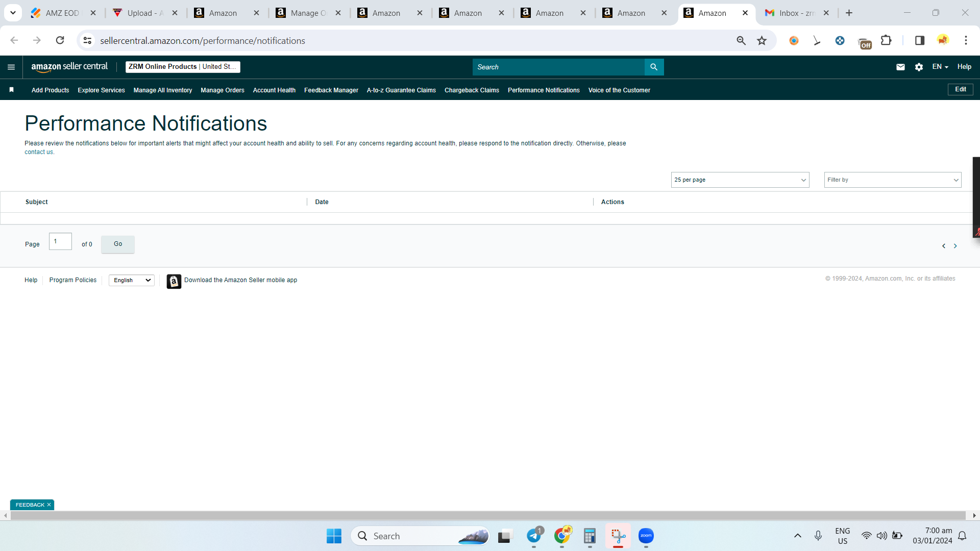Viewport: 980px width, 551px height.
Task: Focus the Seller Central search field
Action: [x=558, y=67]
